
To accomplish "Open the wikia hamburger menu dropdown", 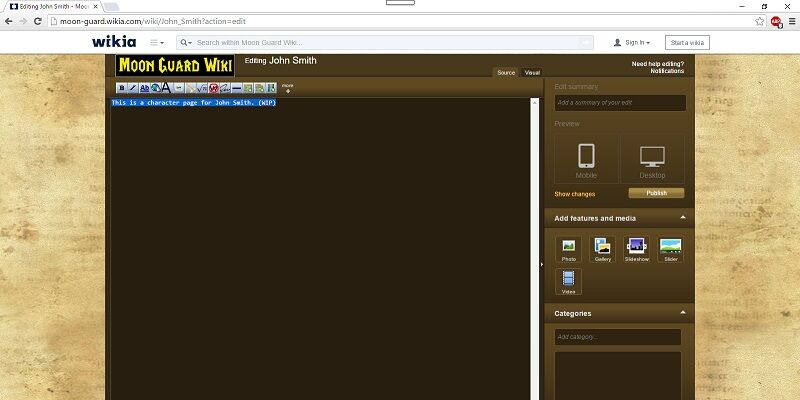I will [x=157, y=43].
